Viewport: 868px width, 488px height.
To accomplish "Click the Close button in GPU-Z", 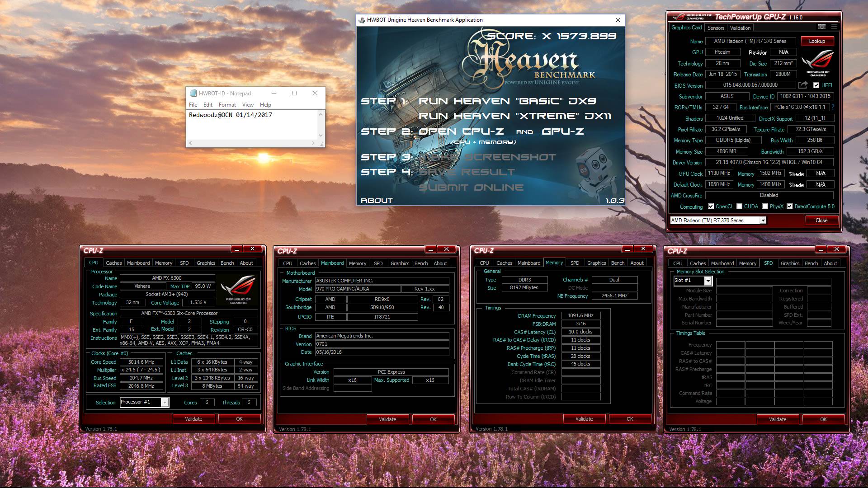I will click(821, 221).
